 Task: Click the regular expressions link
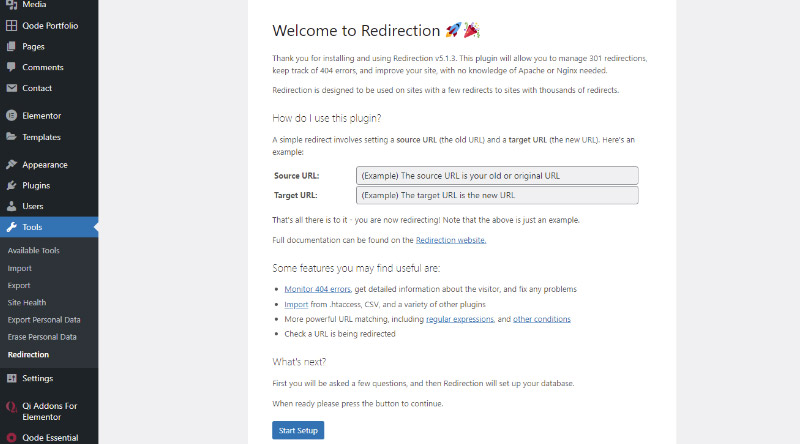460,319
